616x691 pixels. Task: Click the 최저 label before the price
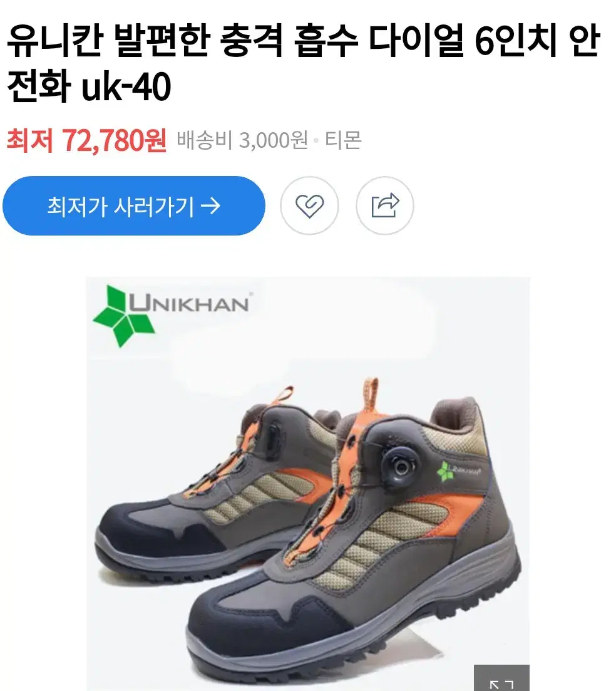click(x=30, y=140)
